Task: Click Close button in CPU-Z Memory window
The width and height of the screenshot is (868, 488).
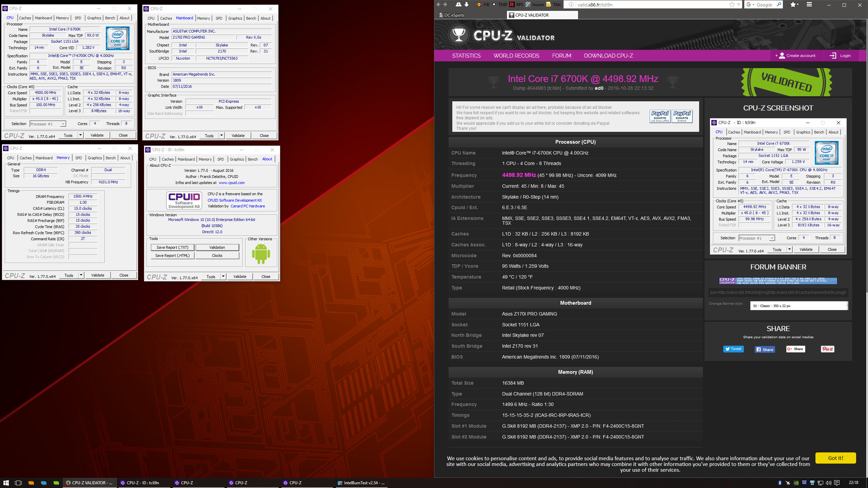Action: (x=124, y=275)
